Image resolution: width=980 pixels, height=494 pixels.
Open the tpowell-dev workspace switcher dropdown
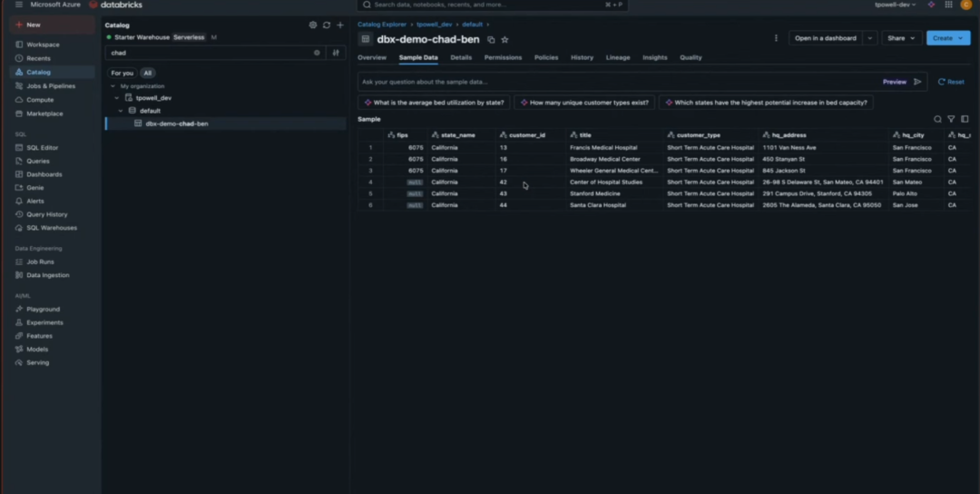point(896,5)
